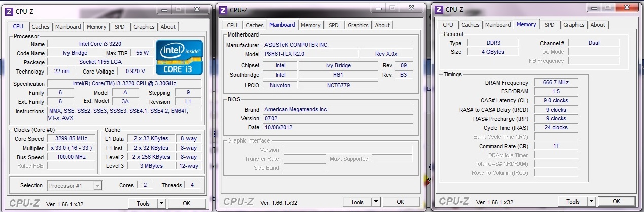Click the Threads value 4
The image size is (644, 212).
[x=192, y=185]
